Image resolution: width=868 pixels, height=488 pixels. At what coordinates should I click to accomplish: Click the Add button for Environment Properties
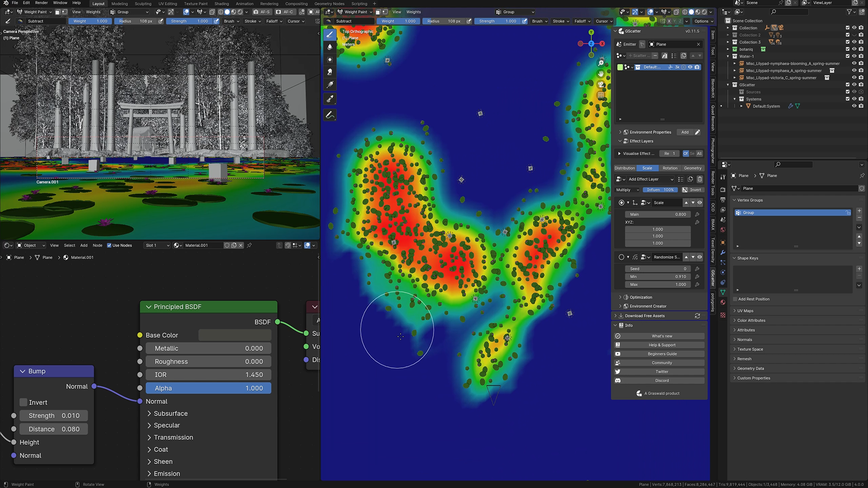point(685,132)
